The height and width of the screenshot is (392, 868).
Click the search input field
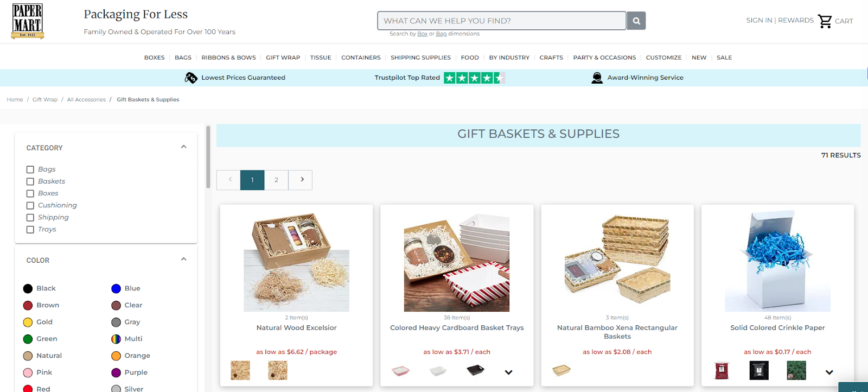click(502, 21)
